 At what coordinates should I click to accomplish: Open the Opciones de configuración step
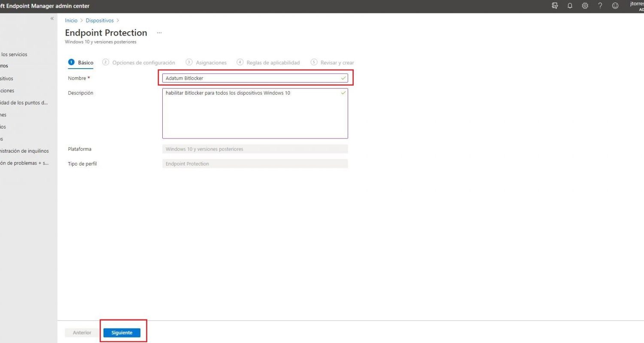pos(143,62)
